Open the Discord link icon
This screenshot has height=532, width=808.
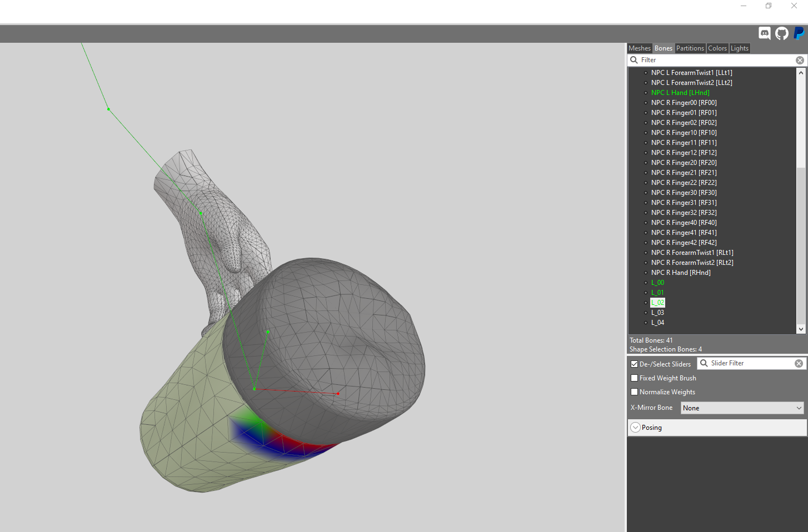pyautogui.click(x=765, y=33)
